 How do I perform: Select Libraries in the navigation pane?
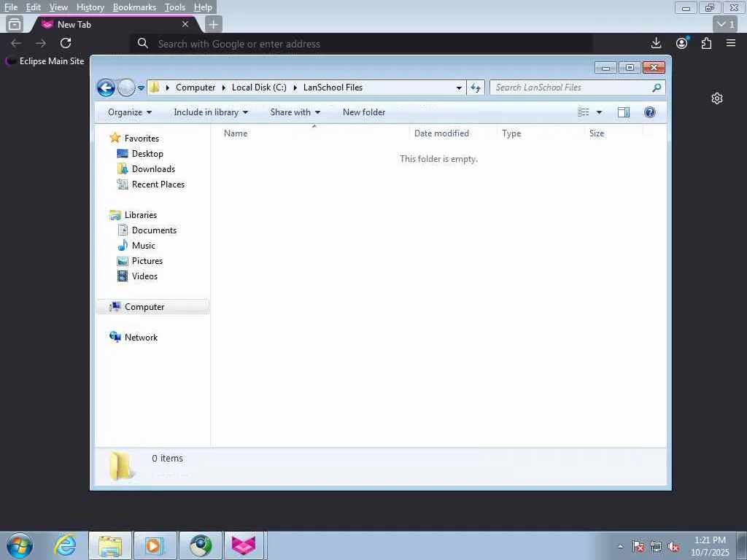141,215
